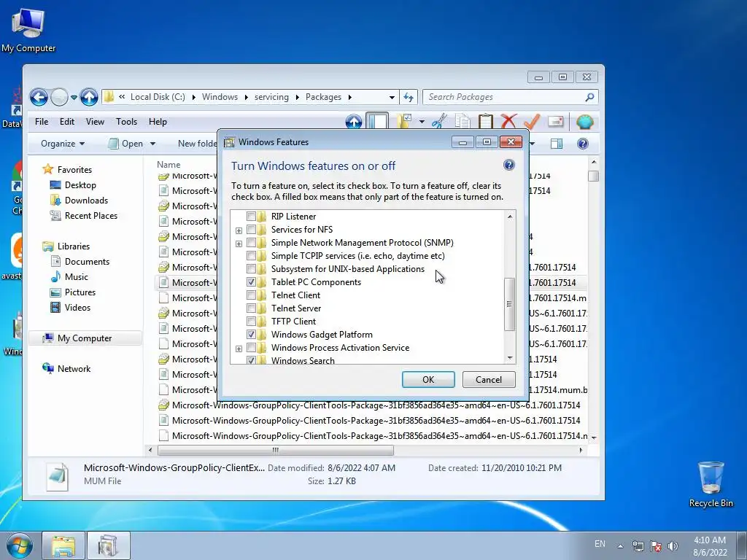Open the Tools menu
Image resolution: width=747 pixels, height=560 pixels.
pos(126,122)
